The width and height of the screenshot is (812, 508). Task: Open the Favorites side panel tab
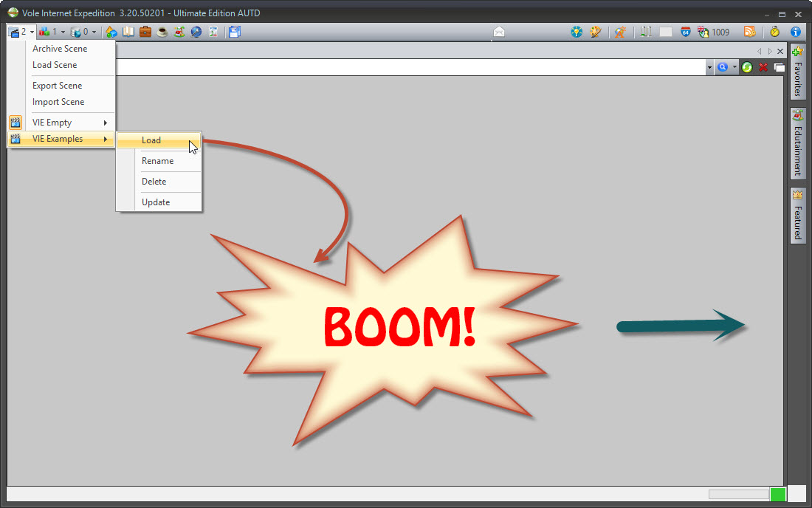coord(797,72)
